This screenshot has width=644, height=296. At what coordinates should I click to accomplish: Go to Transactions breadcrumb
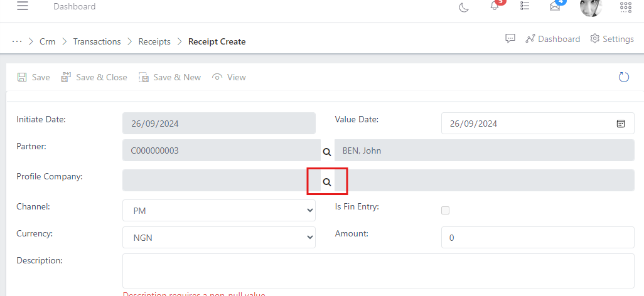[97, 41]
